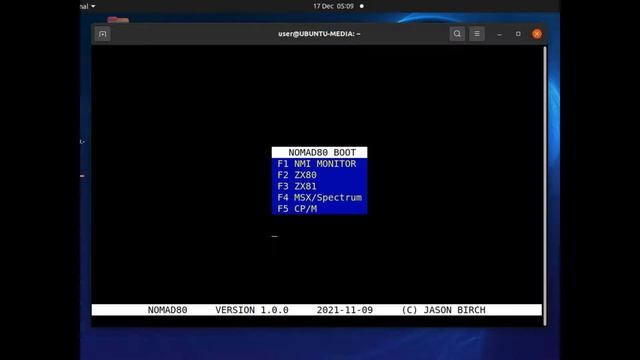Minimize the terminal window

pyautogui.click(x=499, y=34)
